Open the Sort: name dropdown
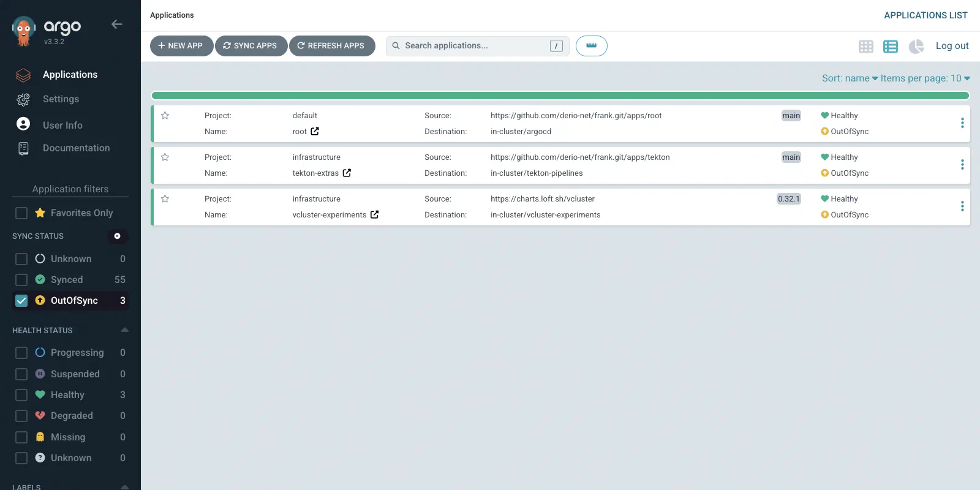This screenshot has width=980, height=490. (x=850, y=78)
